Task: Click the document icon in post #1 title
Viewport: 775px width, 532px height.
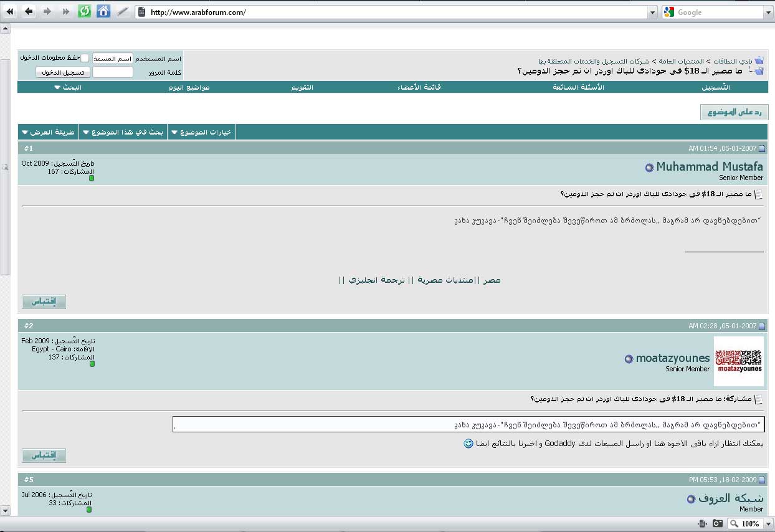Action: click(x=758, y=194)
